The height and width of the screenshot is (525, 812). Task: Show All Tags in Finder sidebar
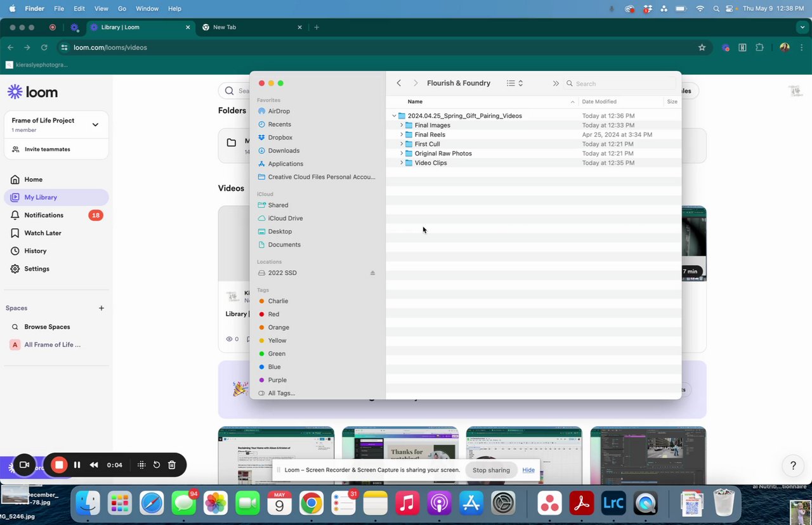(x=281, y=393)
